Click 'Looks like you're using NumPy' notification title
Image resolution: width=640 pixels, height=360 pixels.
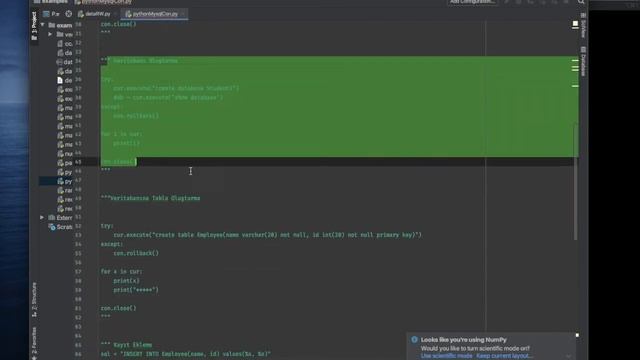pos(464,340)
